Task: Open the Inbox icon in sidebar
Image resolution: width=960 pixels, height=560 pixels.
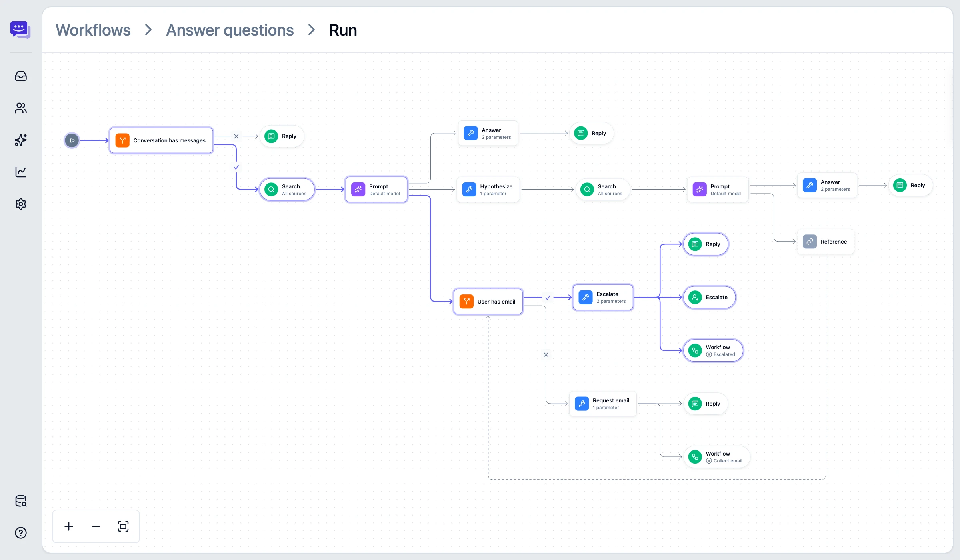Action: click(x=21, y=76)
